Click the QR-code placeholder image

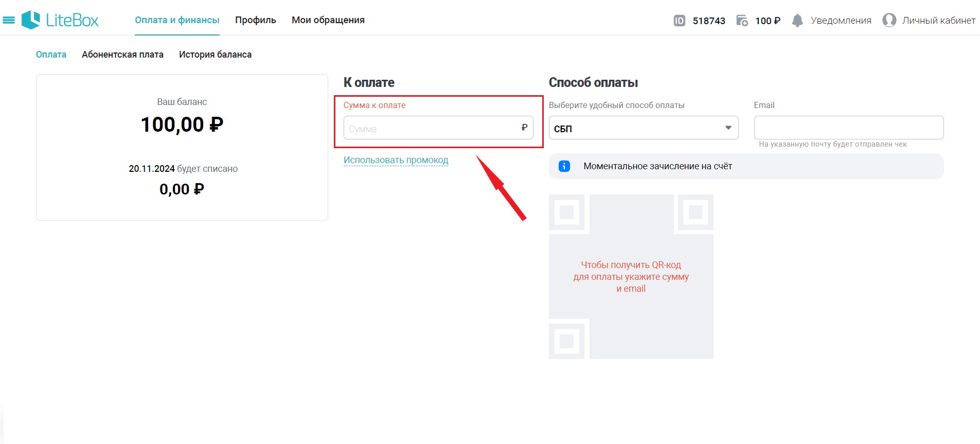631,277
